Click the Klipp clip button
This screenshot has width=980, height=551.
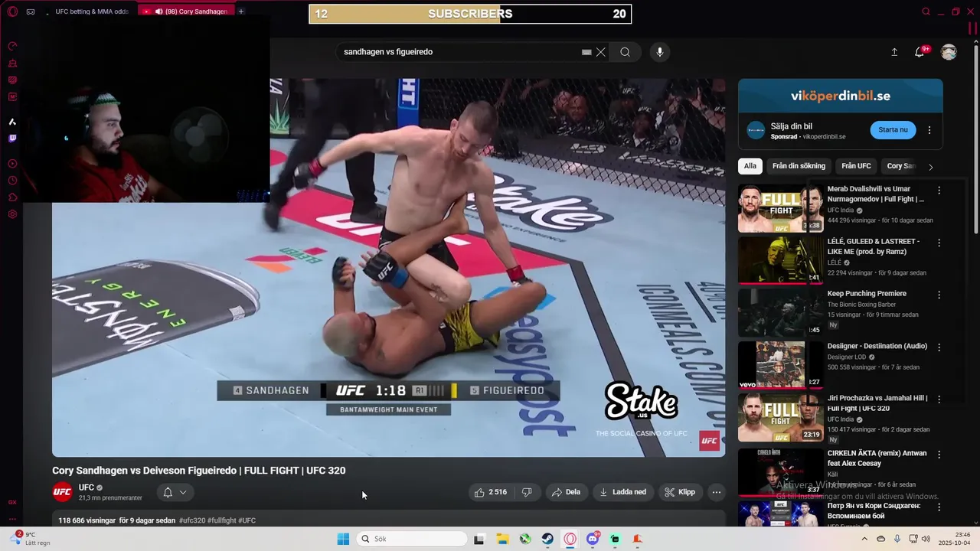point(680,492)
